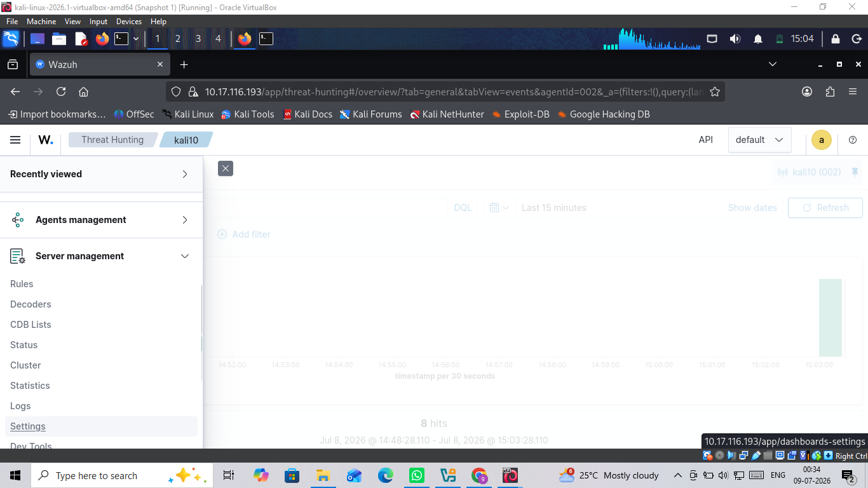Open Windows Start menu
Viewport: 868px width, 488px height.
pyautogui.click(x=15, y=475)
